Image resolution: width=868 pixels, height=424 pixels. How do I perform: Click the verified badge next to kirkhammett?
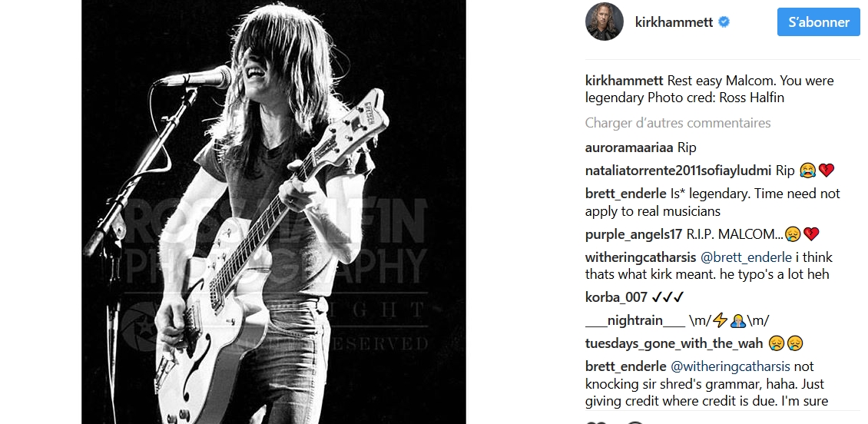[x=724, y=22]
